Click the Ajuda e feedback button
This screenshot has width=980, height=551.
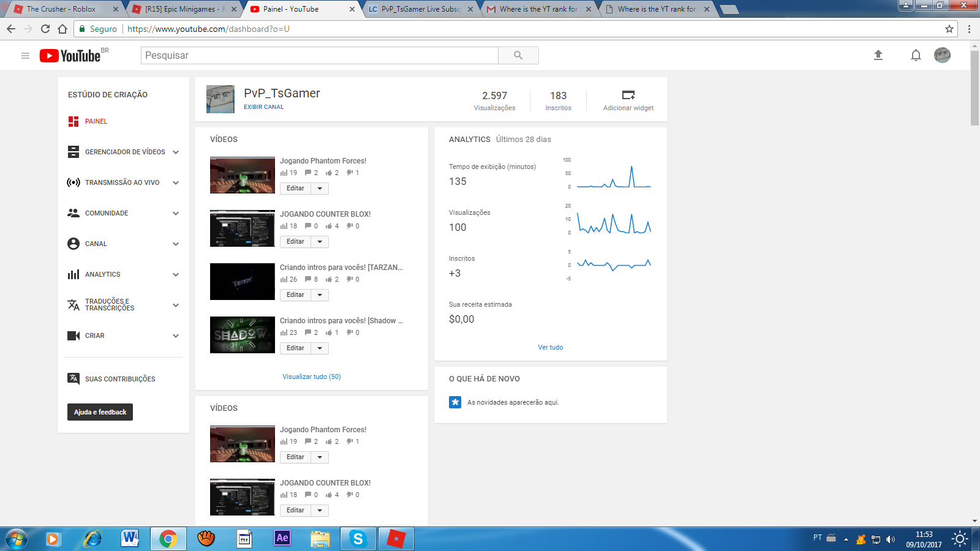click(x=100, y=412)
